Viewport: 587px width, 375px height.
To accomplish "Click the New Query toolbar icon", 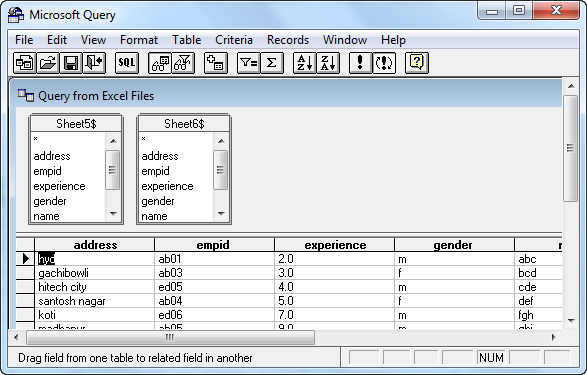I will (25, 62).
